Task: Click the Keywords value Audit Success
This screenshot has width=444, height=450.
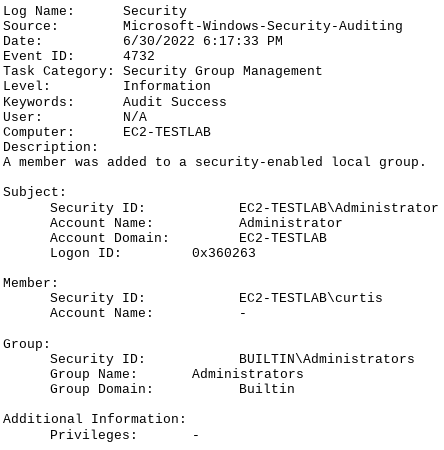Action: click(x=175, y=102)
